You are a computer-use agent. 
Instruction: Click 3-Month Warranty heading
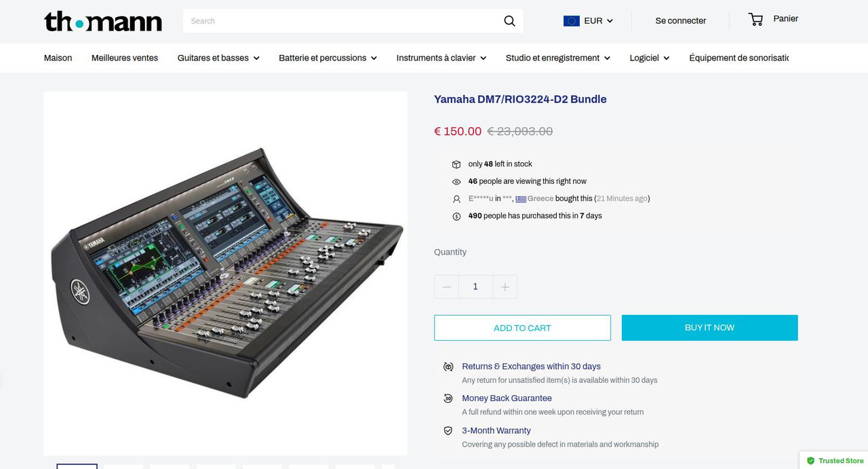coord(496,431)
